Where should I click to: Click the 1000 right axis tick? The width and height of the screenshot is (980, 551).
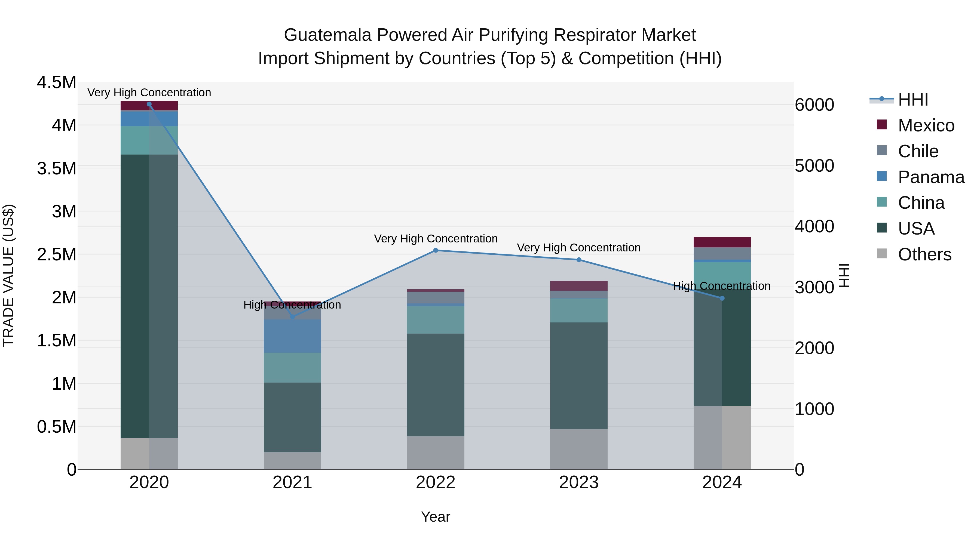click(814, 409)
